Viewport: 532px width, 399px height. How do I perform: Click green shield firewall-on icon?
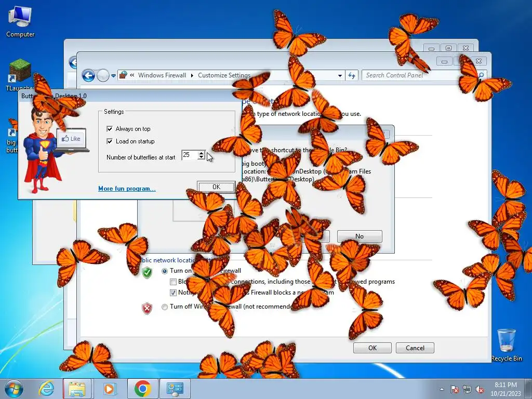click(x=147, y=272)
